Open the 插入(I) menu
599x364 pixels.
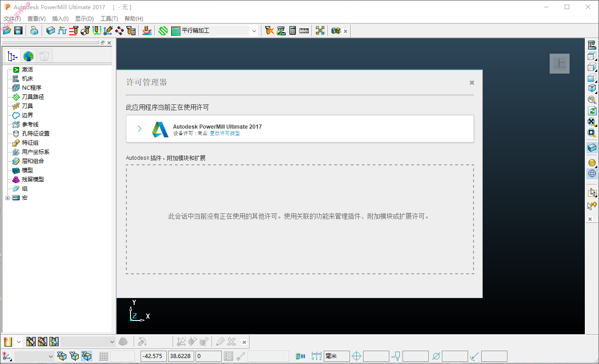(x=60, y=19)
